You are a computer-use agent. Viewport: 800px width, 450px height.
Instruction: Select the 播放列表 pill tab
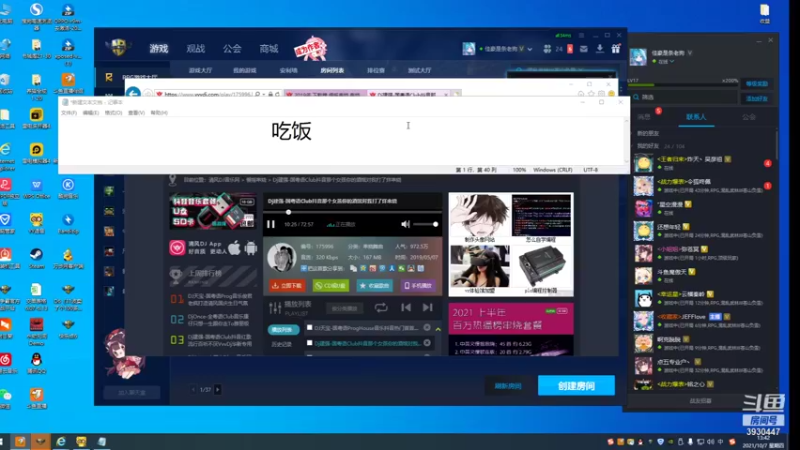click(283, 330)
